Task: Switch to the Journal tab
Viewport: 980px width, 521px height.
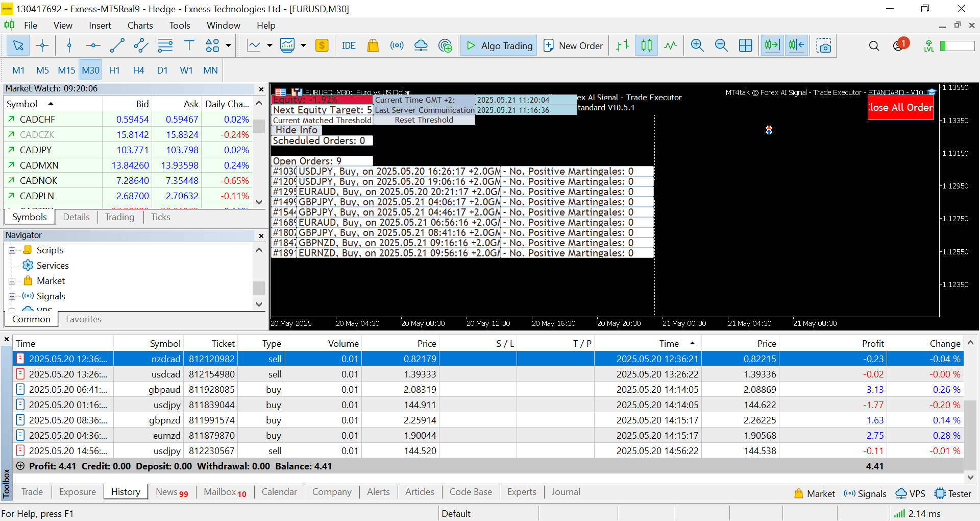Action: coord(566,492)
